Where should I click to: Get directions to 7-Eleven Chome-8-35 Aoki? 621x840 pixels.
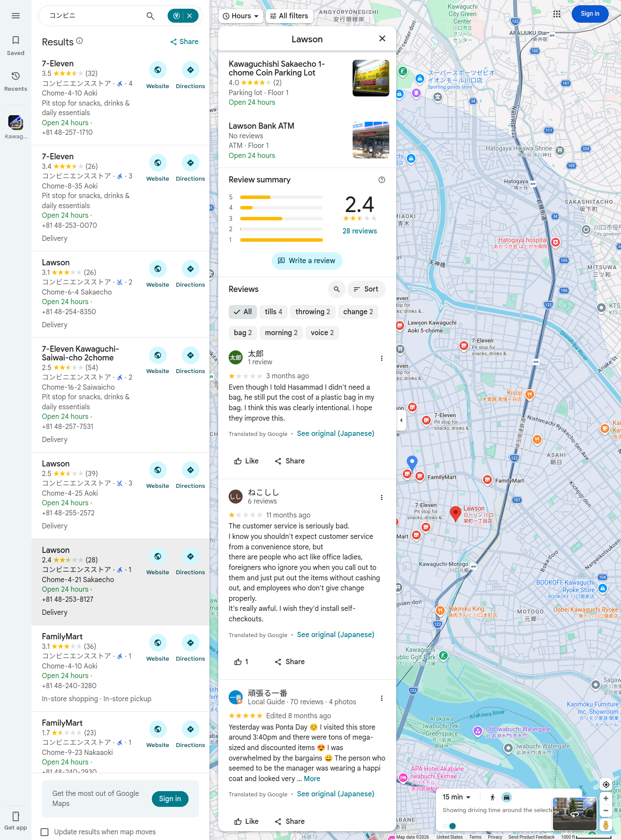[190, 168]
